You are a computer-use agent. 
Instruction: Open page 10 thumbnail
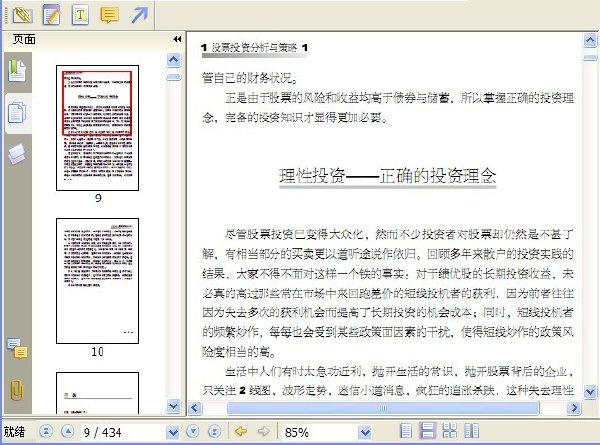97,281
